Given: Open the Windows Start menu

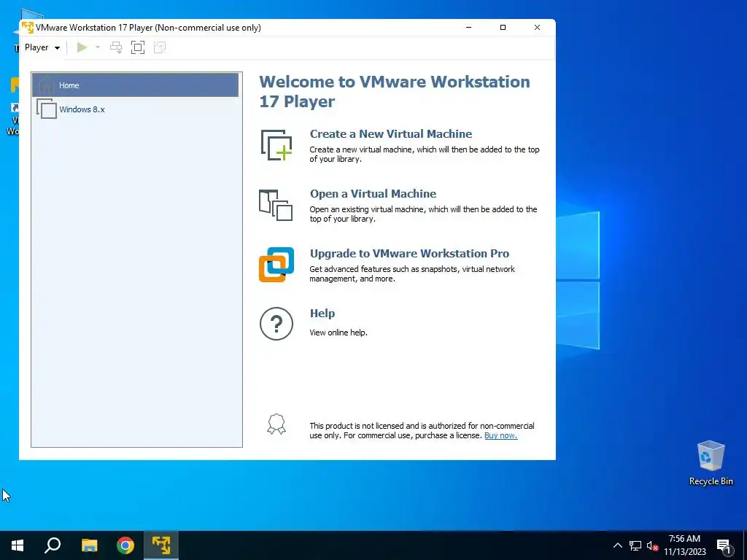Looking at the screenshot, I should tap(18, 545).
